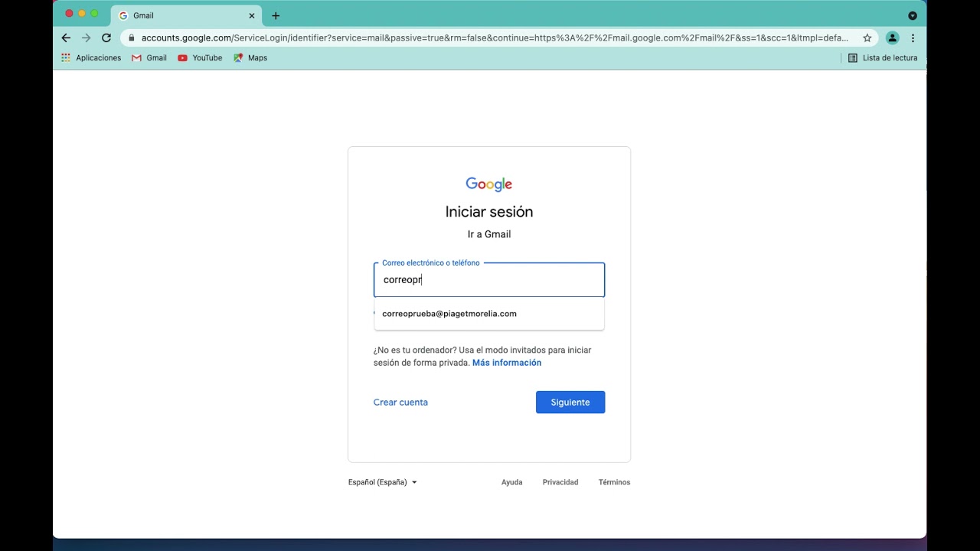Screen dimensions: 980x551
Task: Open the Chrome three-dot menu
Action: (913, 37)
